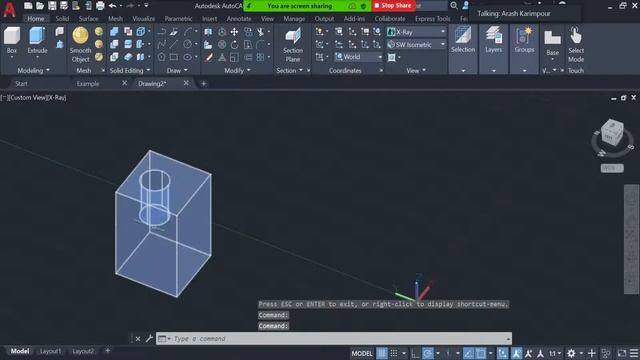Toggle the drawing grid display
This screenshot has width=640, height=360.
point(382,353)
